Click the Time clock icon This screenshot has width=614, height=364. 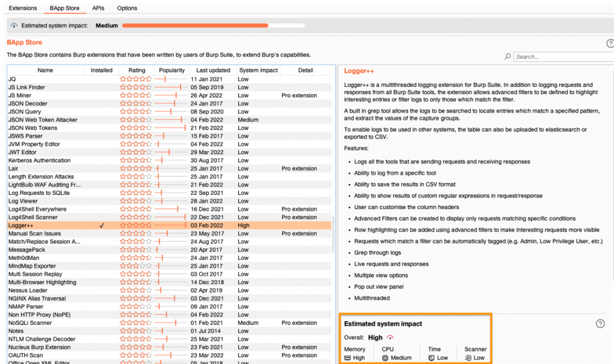(x=432, y=358)
